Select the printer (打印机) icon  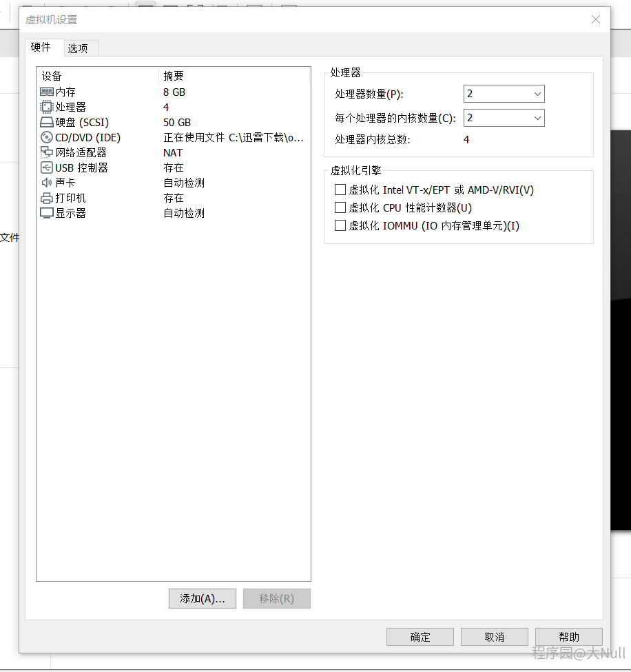(x=47, y=198)
